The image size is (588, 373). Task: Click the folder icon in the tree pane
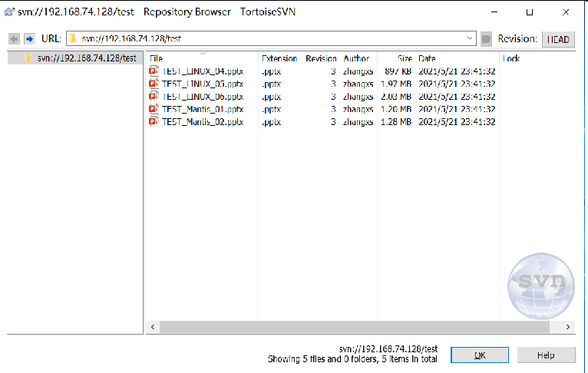(28, 58)
